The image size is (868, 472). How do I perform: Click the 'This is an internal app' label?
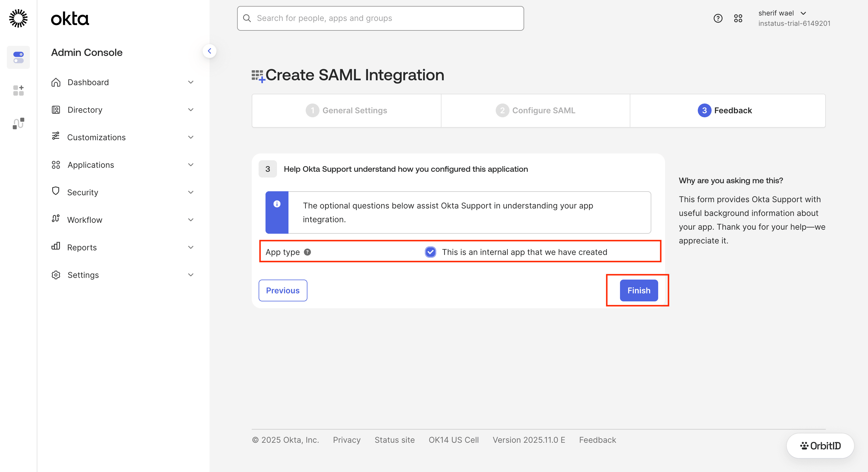click(x=524, y=252)
